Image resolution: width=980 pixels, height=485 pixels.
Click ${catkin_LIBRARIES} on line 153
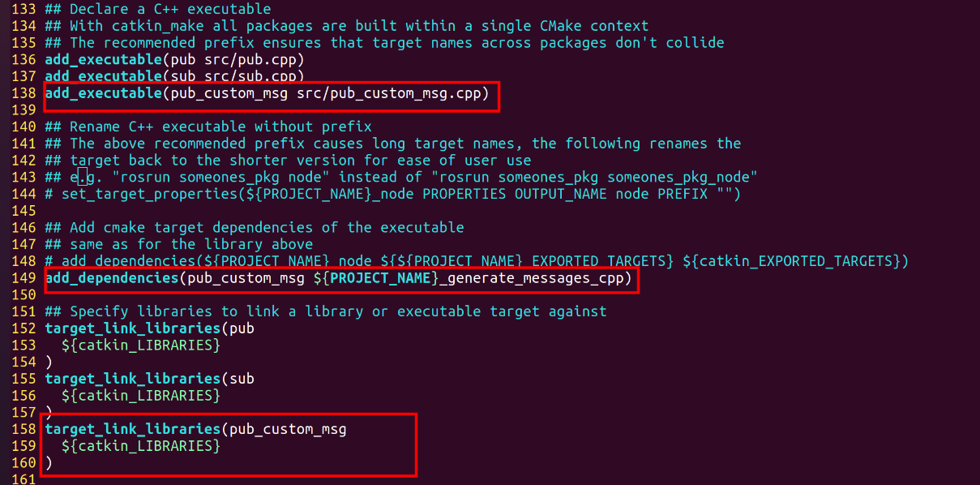[x=140, y=346]
